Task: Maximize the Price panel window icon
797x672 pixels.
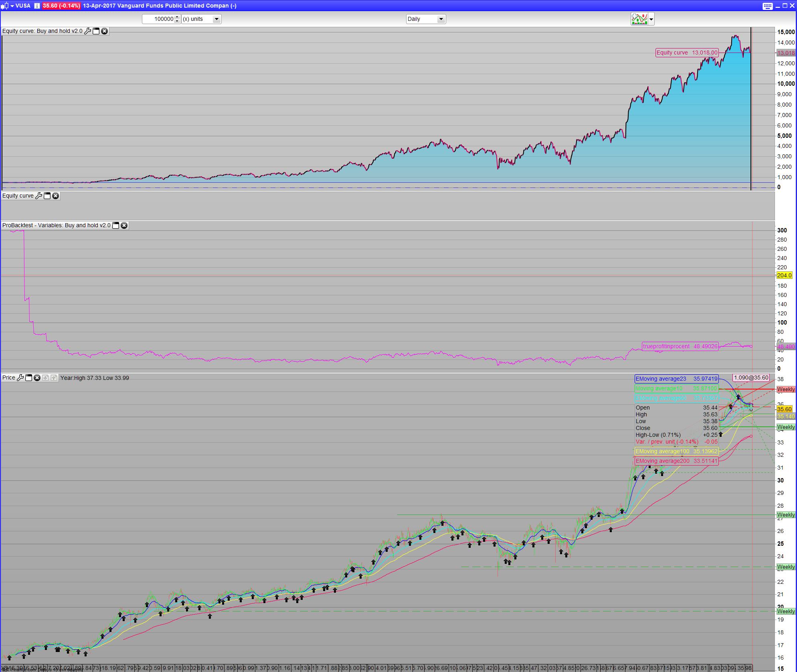Action: (x=29, y=378)
